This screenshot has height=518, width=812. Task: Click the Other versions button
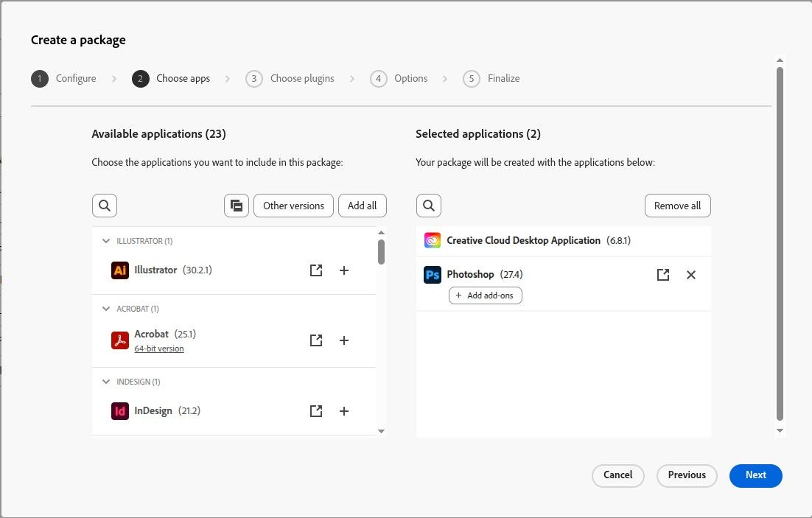(x=293, y=206)
